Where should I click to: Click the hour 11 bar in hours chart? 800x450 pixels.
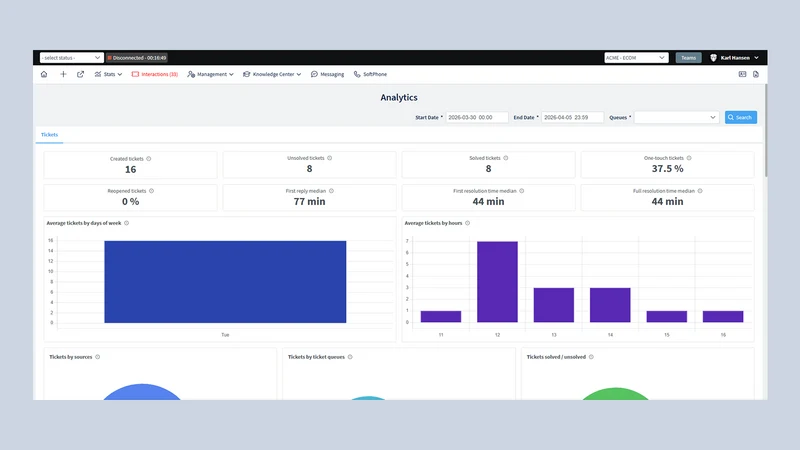coord(441,316)
